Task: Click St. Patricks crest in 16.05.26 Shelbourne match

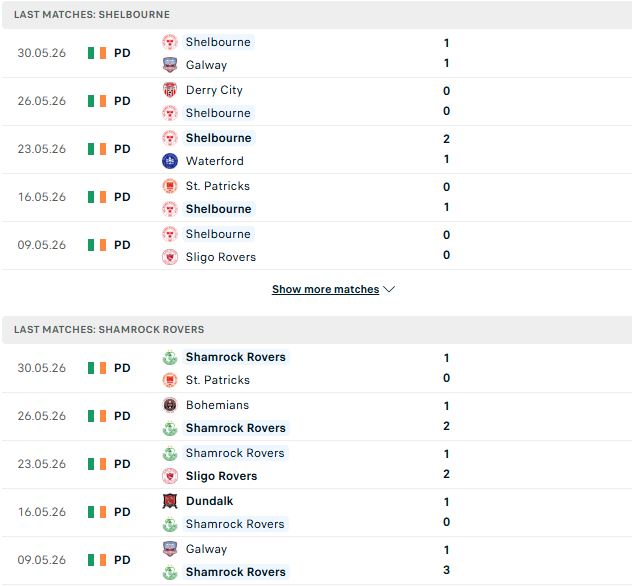Action: coord(170,186)
